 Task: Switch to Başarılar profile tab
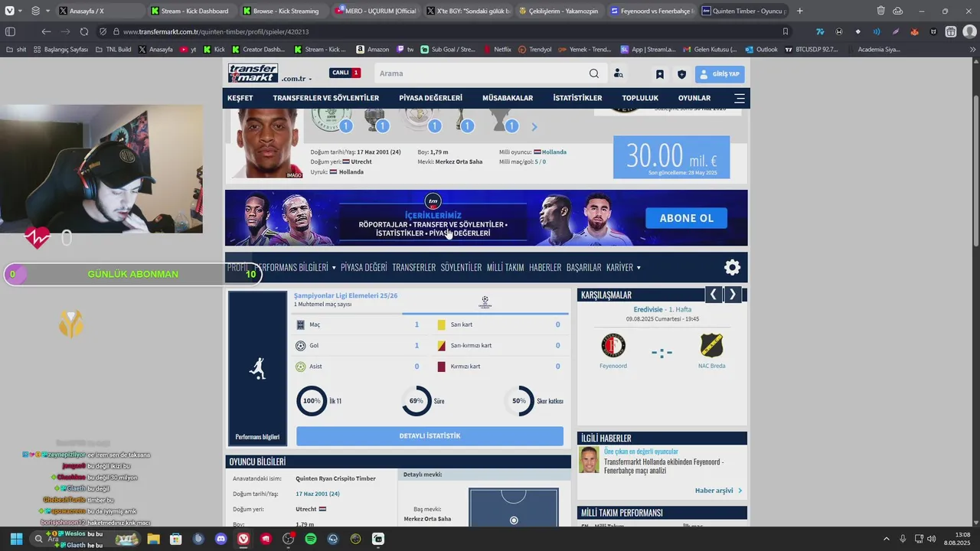click(x=583, y=267)
